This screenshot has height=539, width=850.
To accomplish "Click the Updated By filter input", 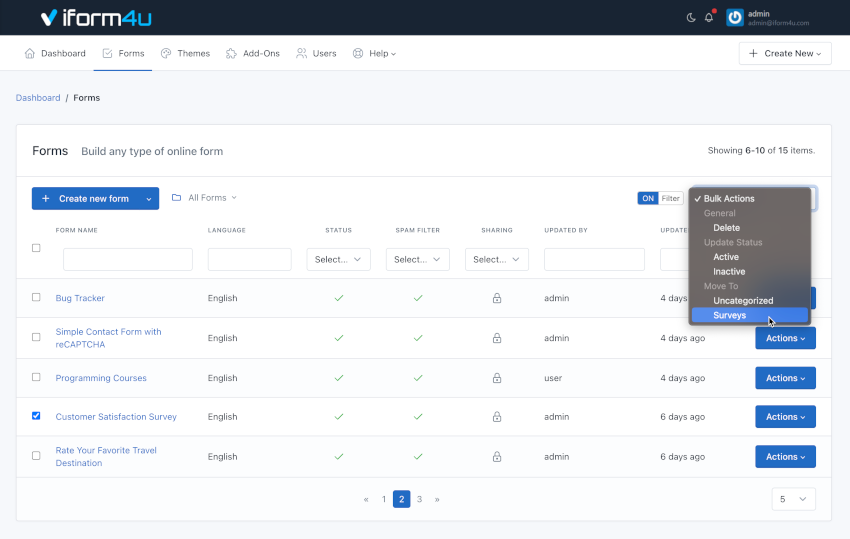I will tap(594, 259).
